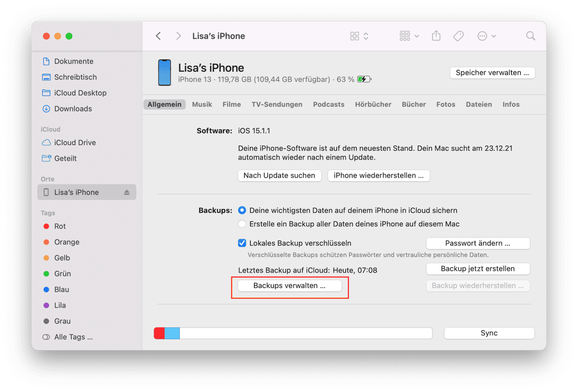Screen dimensions: 578x392
Task: Open the Geteilt shared folder
Action: point(65,158)
